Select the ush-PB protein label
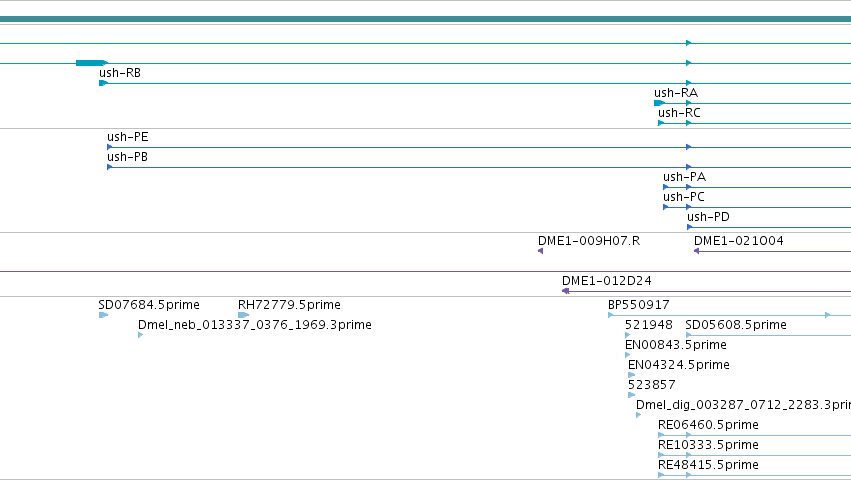This screenshot has height=480, width=851. 128,157
